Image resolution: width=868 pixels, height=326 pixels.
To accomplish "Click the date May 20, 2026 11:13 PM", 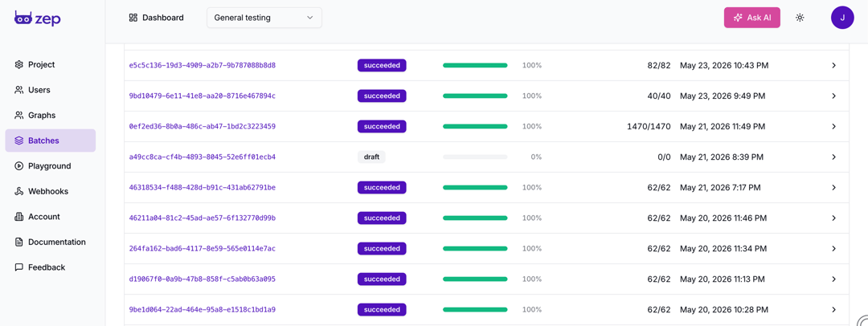I will (x=723, y=279).
